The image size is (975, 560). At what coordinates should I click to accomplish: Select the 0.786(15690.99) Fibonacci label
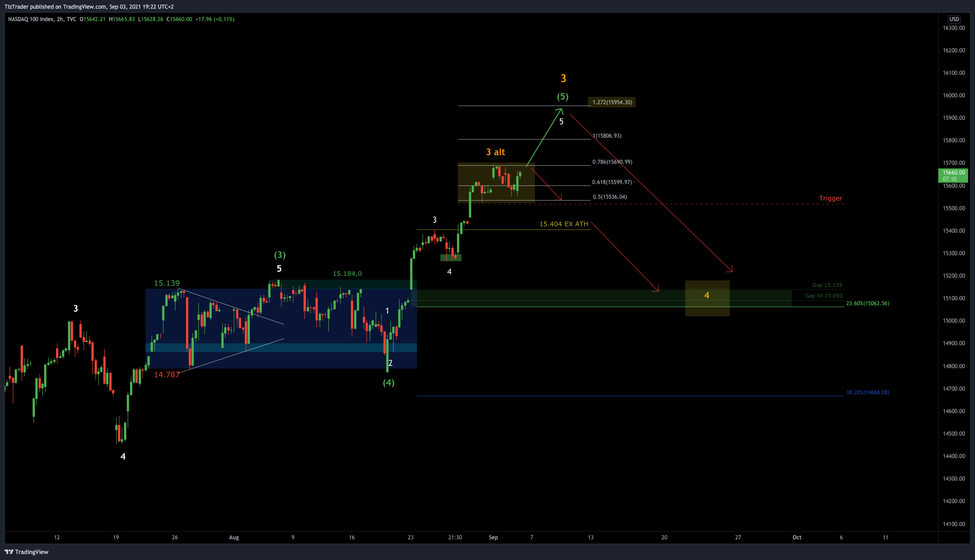pos(612,162)
